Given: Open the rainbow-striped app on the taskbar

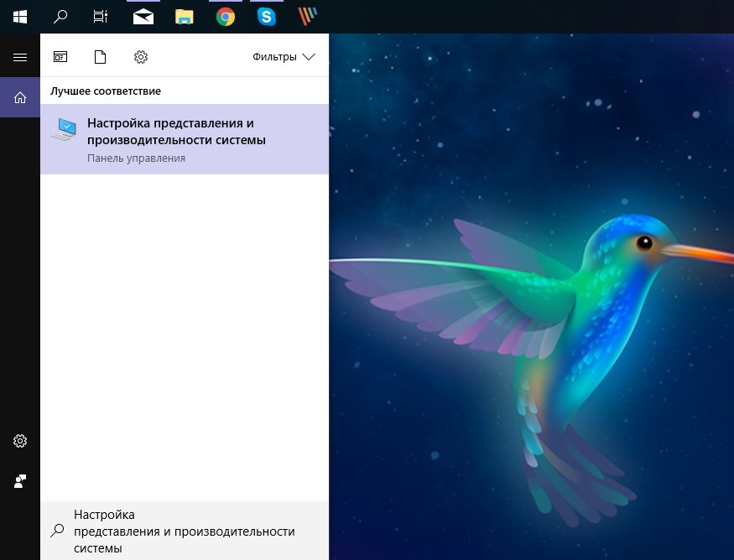Looking at the screenshot, I should [307, 16].
